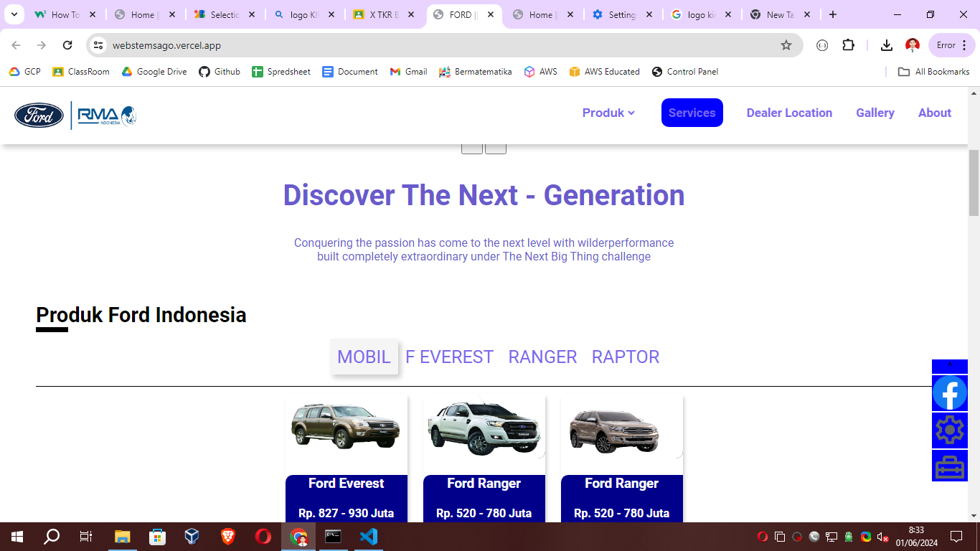Click the white Ford Ranger pickup image
This screenshot has height=551, width=980.
(484, 428)
